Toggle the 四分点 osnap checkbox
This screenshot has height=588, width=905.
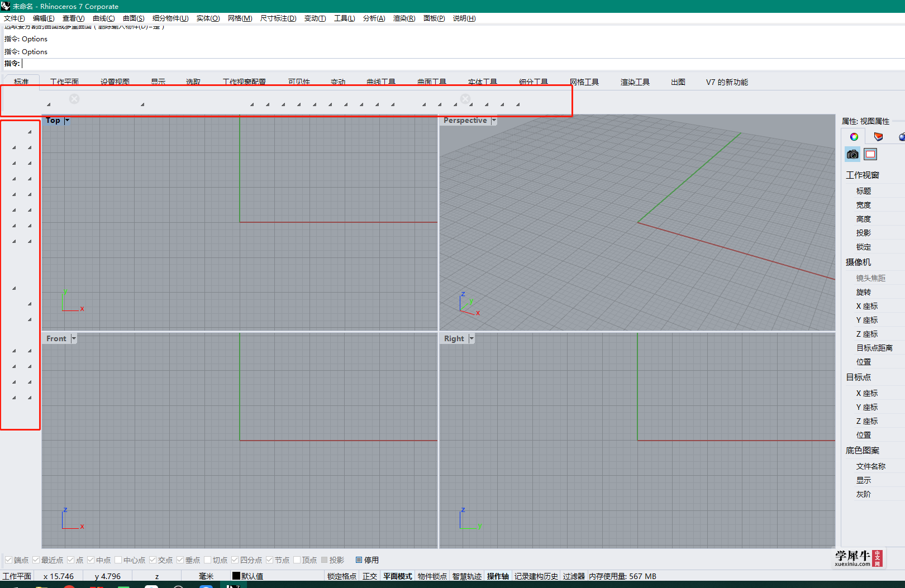click(235, 560)
